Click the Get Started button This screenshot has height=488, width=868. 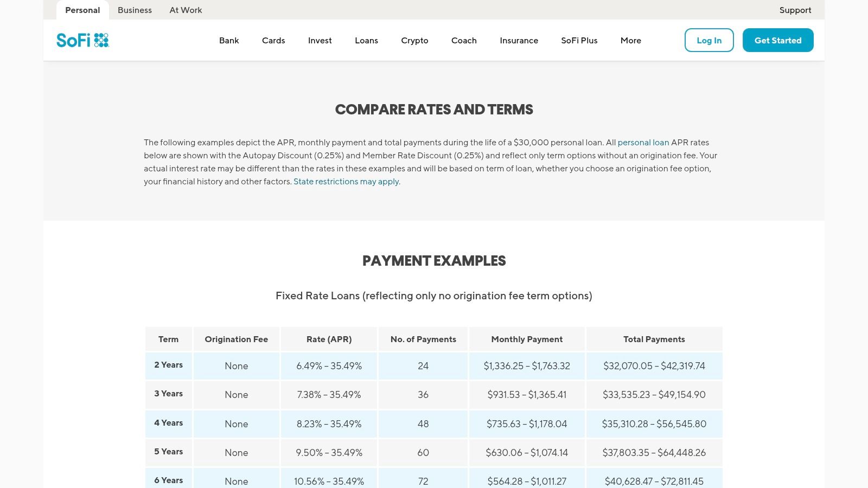click(778, 40)
